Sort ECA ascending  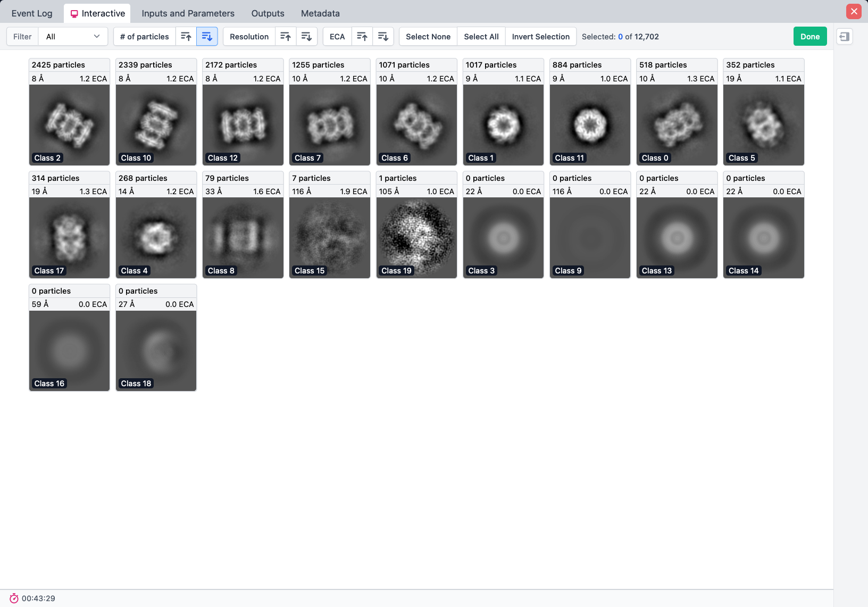point(362,37)
